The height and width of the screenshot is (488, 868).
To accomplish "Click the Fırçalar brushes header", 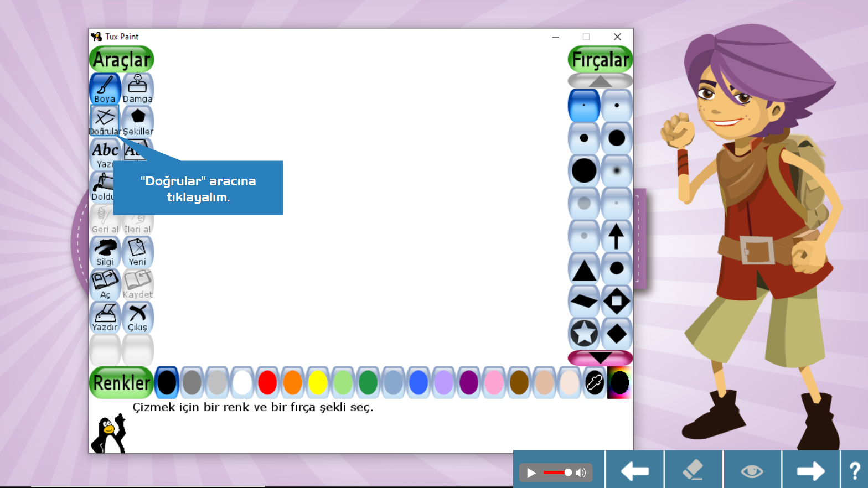I will [601, 59].
